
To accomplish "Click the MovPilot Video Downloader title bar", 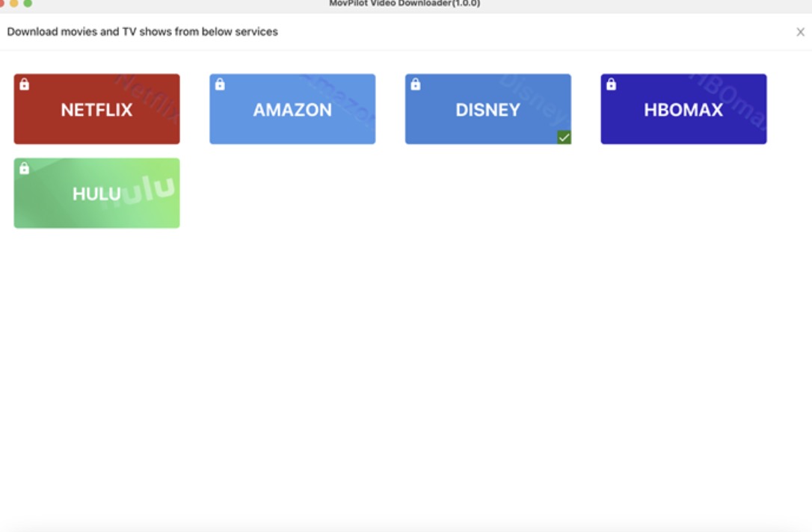I will point(405,4).
